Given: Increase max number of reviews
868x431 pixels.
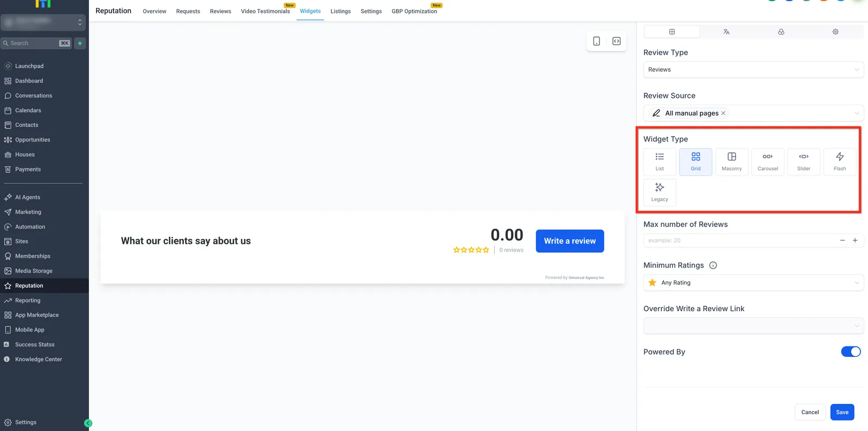Looking at the screenshot, I should click(855, 240).
